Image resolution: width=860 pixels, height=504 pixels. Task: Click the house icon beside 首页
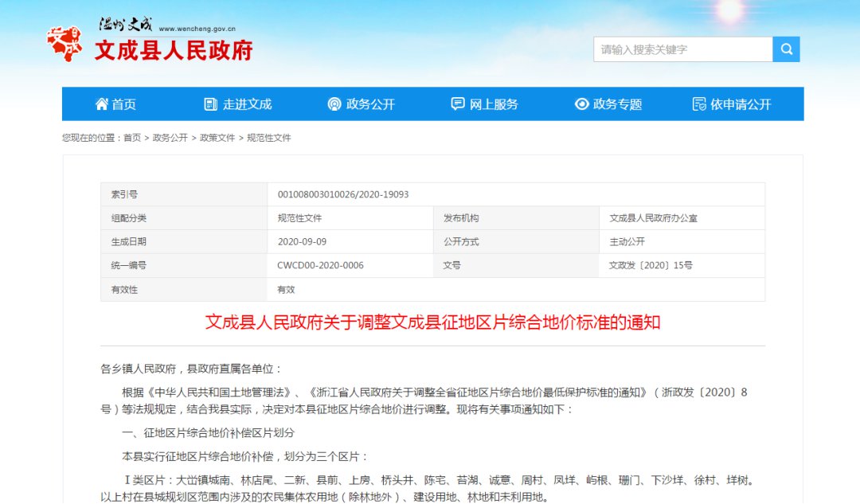(101, 104)
